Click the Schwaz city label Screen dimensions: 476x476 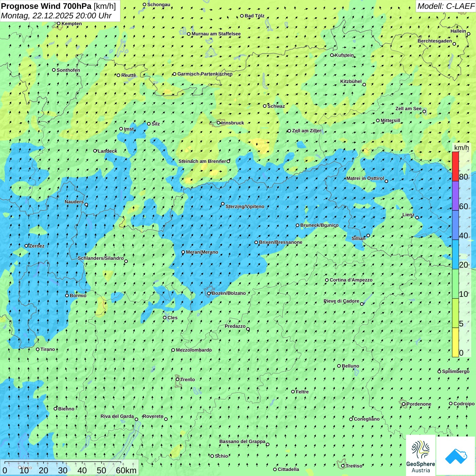(x=276, y=106)
